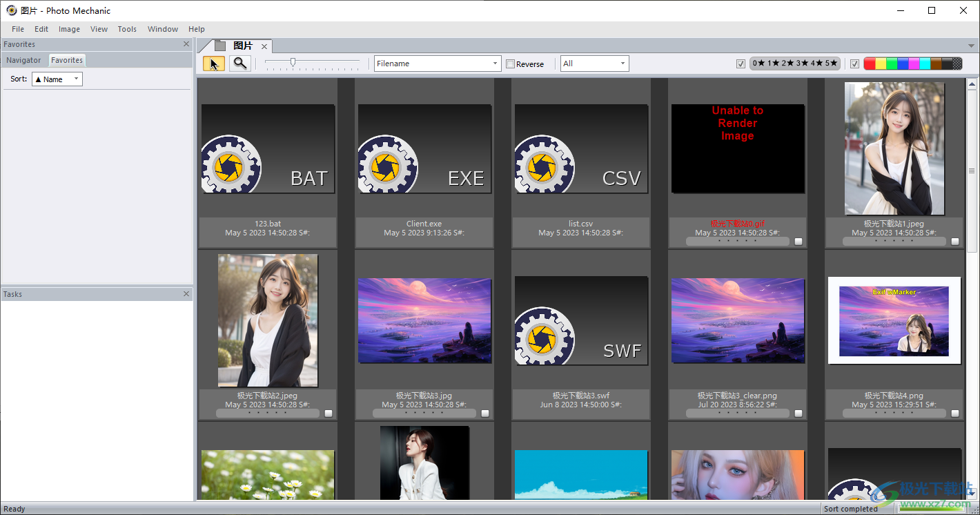
Task: Open the Window menu
Action: click(163, 29)
